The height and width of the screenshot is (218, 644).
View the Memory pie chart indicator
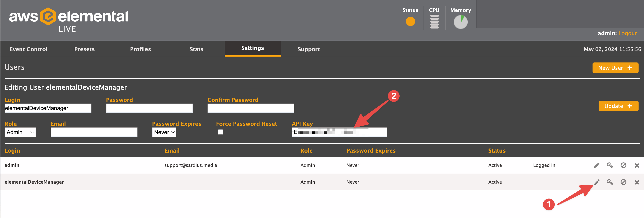coord(461,22)
